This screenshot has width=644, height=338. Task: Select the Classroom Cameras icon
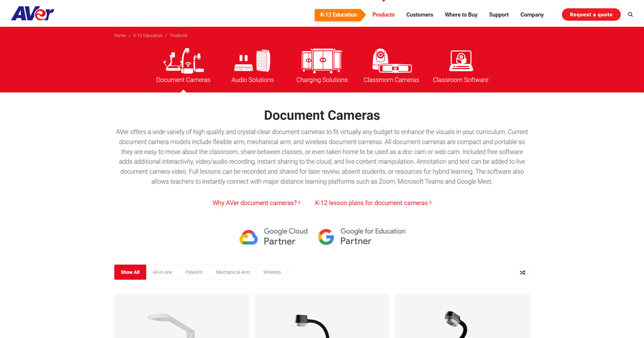click(391, 60)
